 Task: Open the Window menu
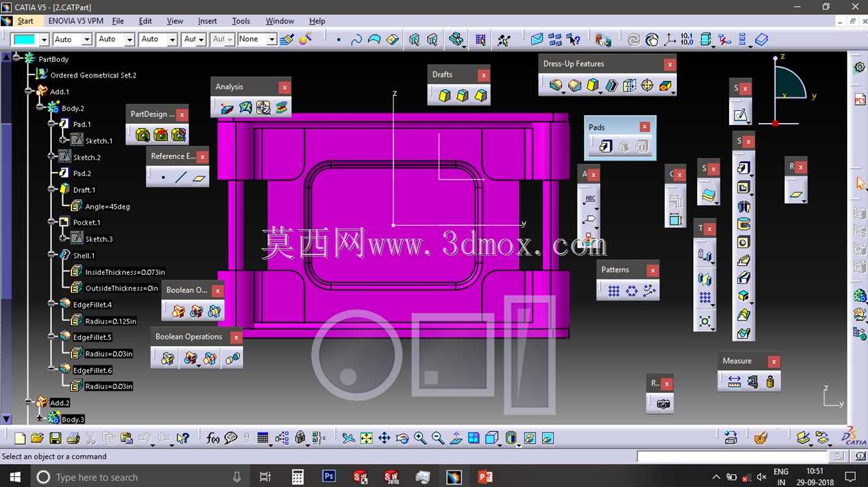click(x=280, y=21)
